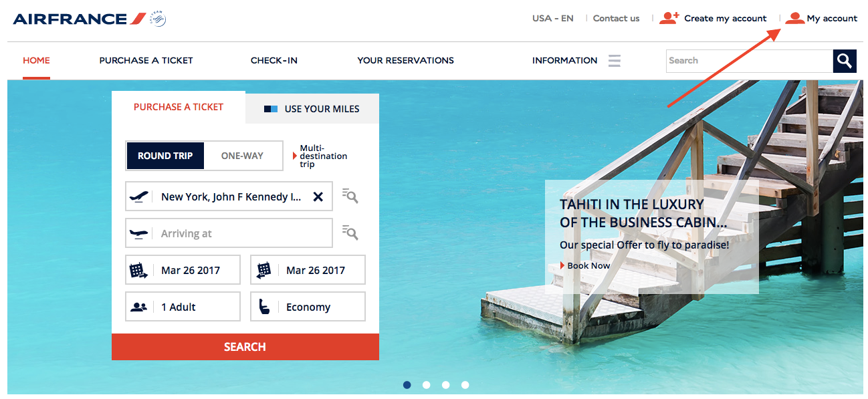Select the One-Way option
This screenshot has height=399, width=868.
click(x=242, y=156)
